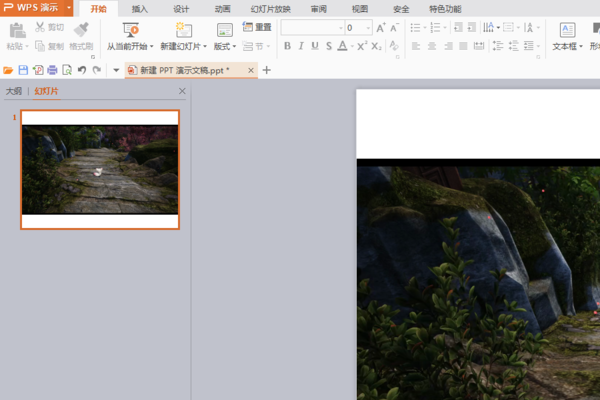600x400 pixels.
Task: Open the 视图 ribbon tab
Action: [360, 9]
